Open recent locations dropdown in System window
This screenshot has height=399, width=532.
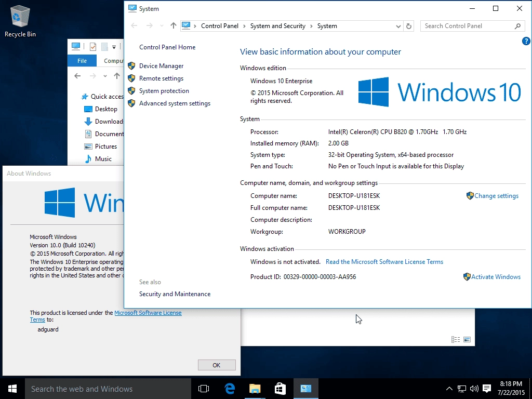coord(162,26)
